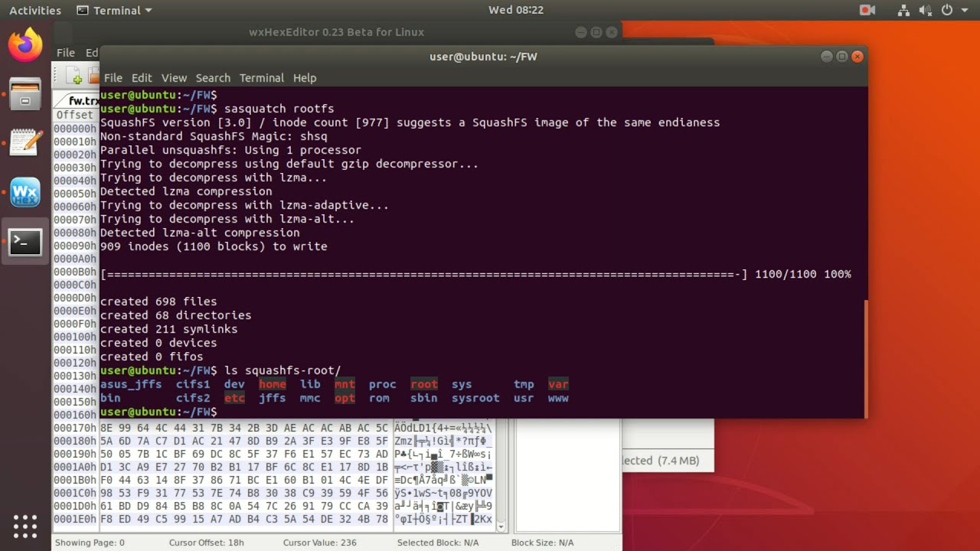The width and height of the screenshot is (980, 551).
Task: Click the www entry in ls output
Action: 558,398
